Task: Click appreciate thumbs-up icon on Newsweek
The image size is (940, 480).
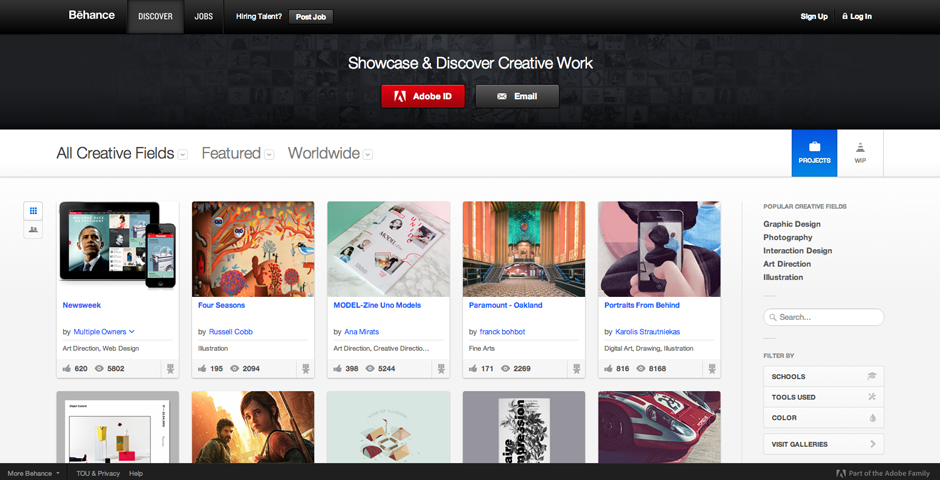Action: [x=67, y=369]
